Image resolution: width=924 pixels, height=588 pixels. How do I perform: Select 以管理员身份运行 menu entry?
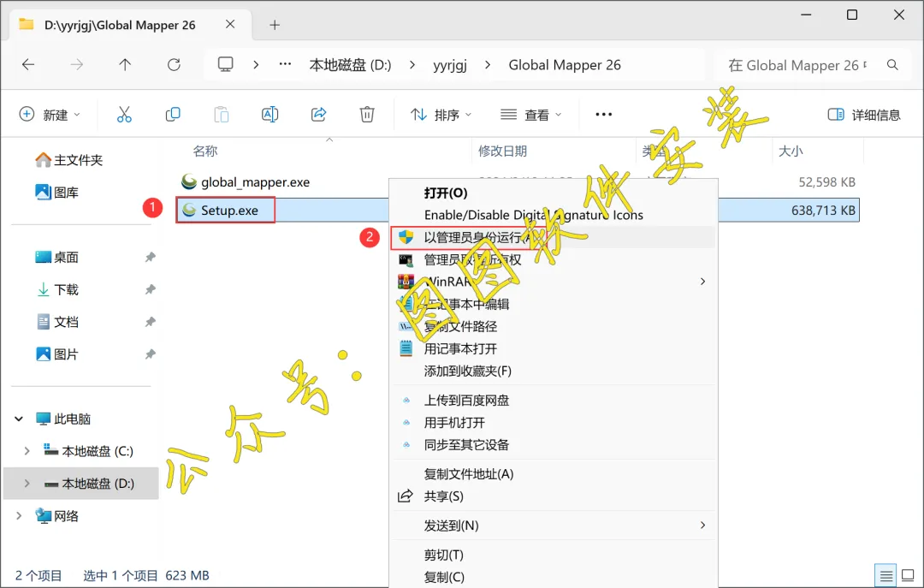[554, 237]
